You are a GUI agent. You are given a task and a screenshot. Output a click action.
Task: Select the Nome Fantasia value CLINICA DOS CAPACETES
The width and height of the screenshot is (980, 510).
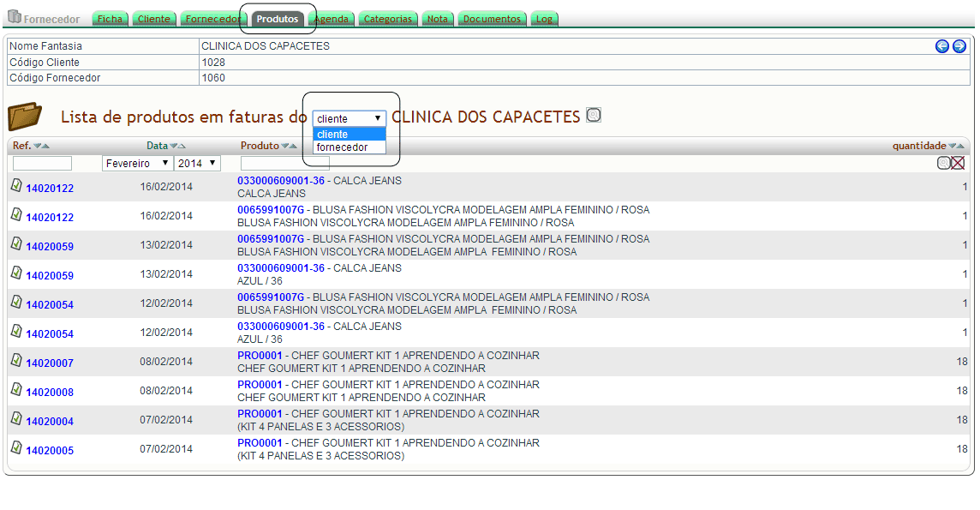pos(265,46)
